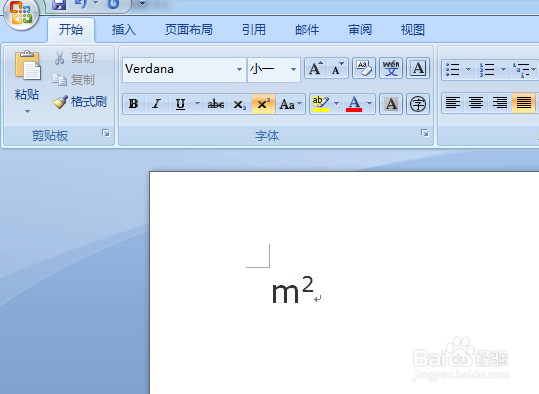
Task: Apply yellow text highlight color
Action: 321,104
